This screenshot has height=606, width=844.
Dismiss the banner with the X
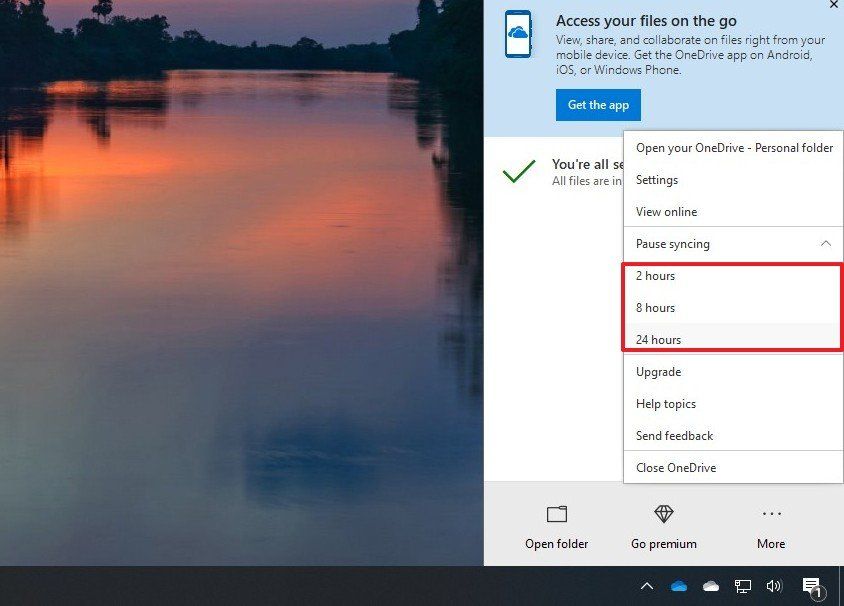(x=833, y=6)
